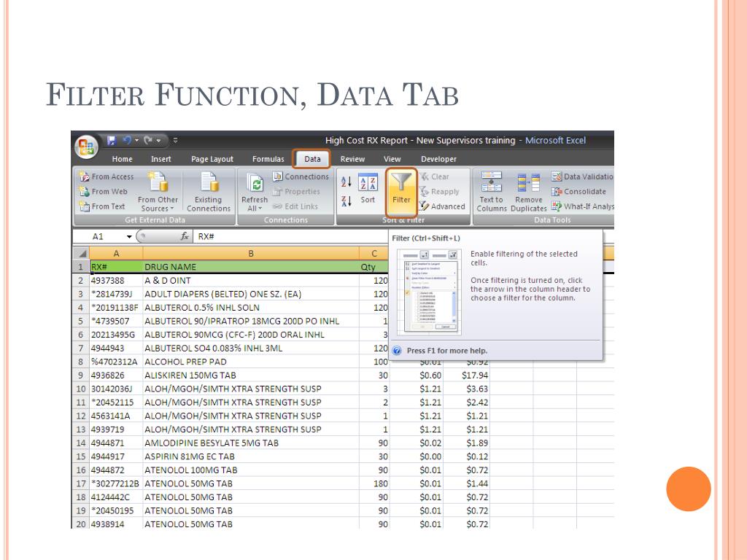The image size is (747, 560).
Task: Click the Refresh All icon
Action: click(x=255, y=183)
